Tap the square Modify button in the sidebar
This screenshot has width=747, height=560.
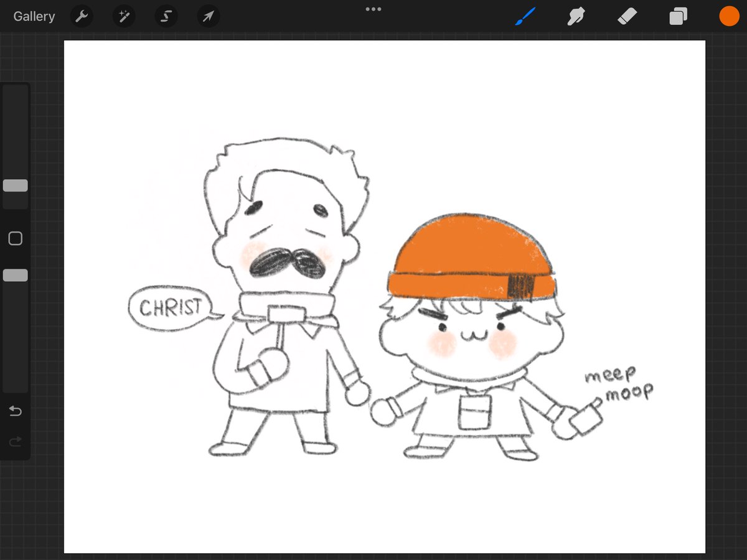[15, 238]
